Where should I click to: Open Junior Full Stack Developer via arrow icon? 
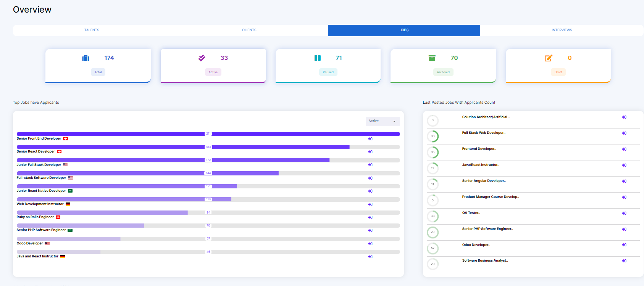(x=370, y=165)
